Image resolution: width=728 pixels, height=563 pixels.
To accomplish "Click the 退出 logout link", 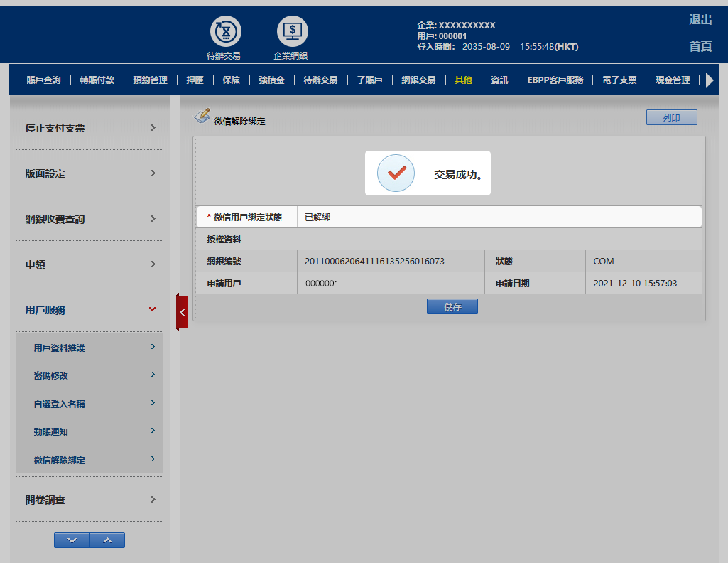I will (700, 20).
